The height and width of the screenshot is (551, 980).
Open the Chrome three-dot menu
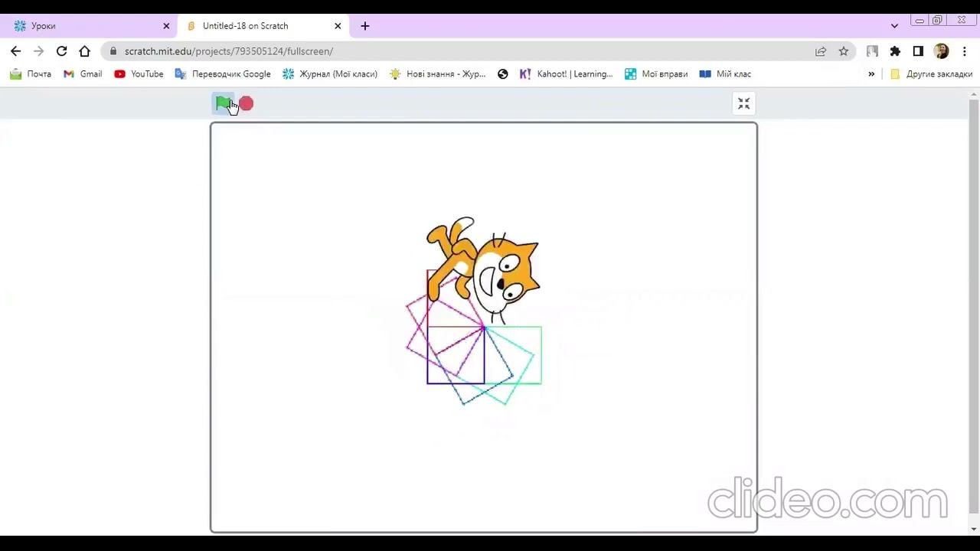[x=965, y=51]
